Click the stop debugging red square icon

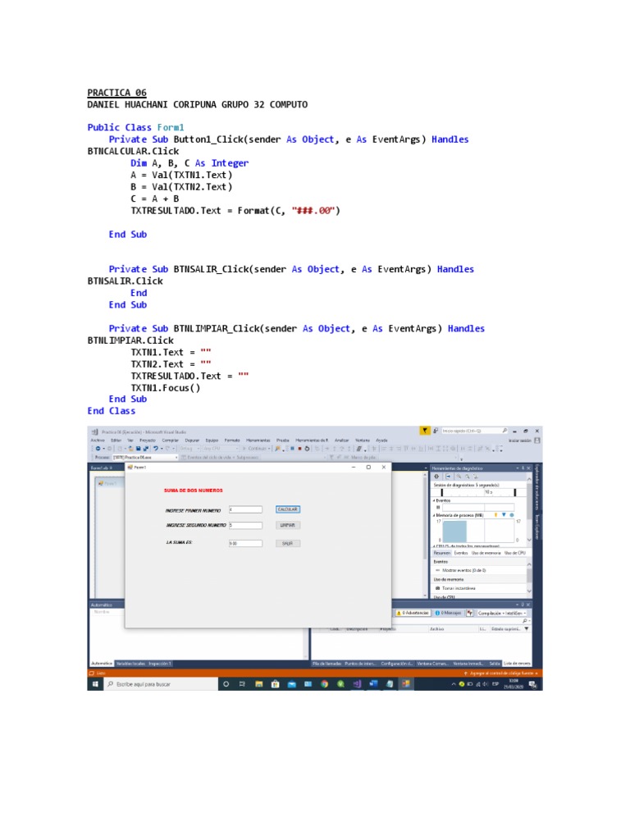299,449
